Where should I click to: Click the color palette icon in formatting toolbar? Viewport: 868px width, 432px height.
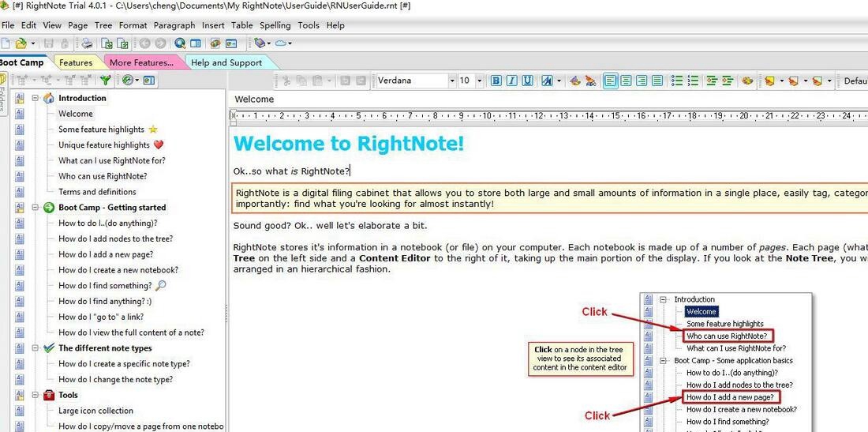click(x=747, y=81)
